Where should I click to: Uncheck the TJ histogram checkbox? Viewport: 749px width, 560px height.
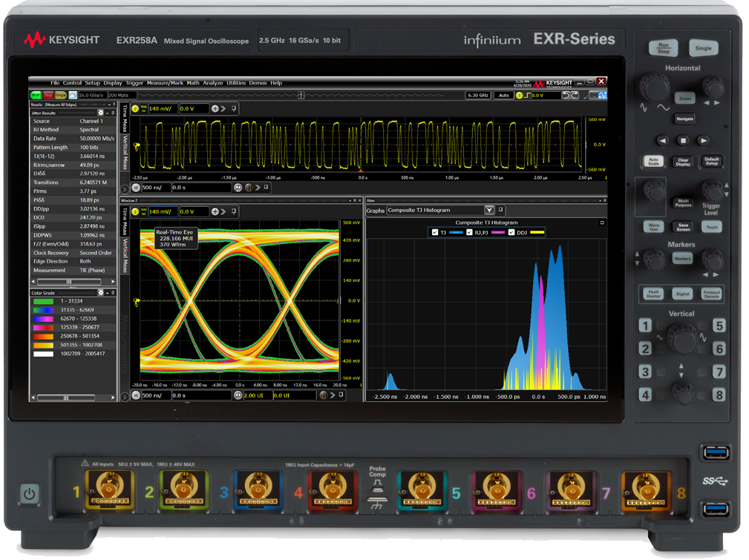[x=435, y=232]
